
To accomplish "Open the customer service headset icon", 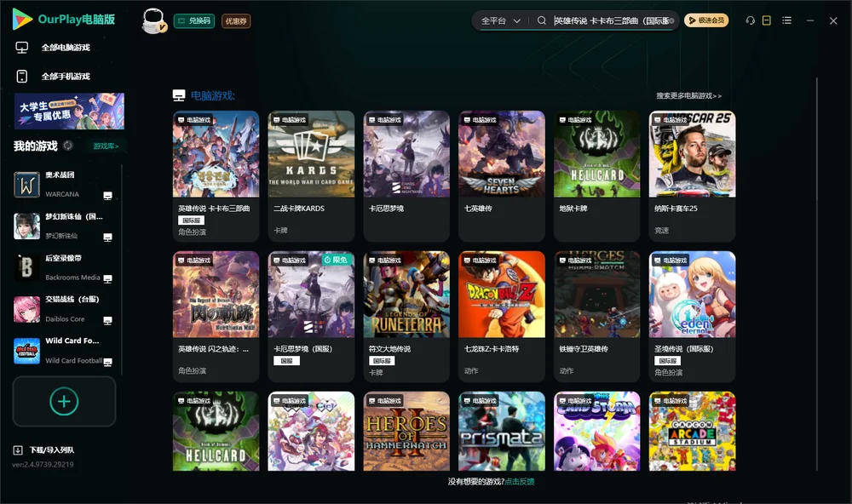I will [x=750, y=20].
